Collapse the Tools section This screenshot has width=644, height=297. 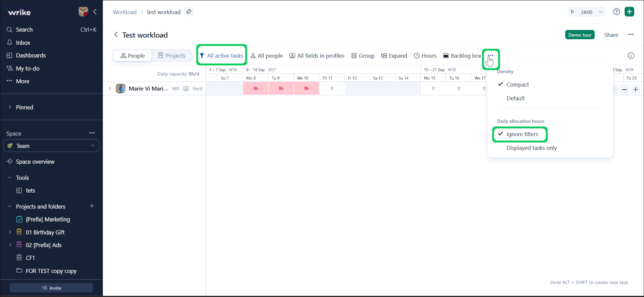point(10,178)
